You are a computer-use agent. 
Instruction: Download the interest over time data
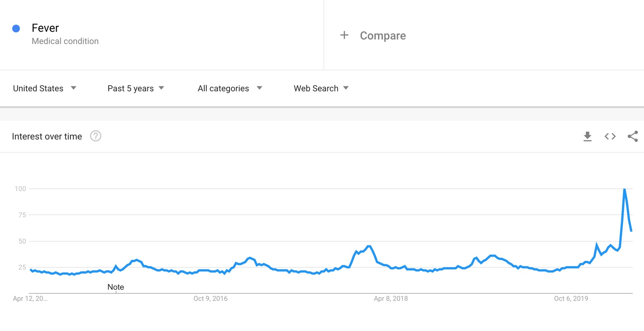tap(587, 136)
